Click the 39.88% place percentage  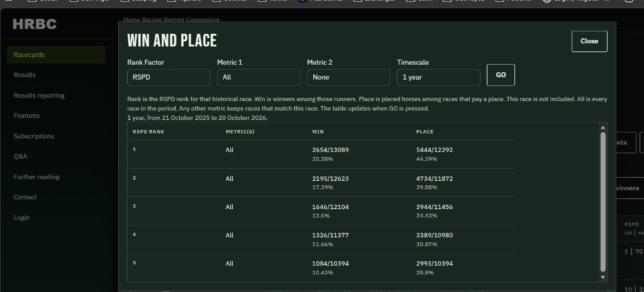click(427, 187)
